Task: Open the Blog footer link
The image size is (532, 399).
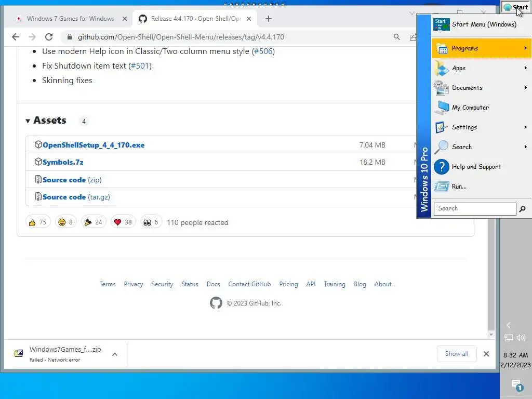Action: (360, 284)
